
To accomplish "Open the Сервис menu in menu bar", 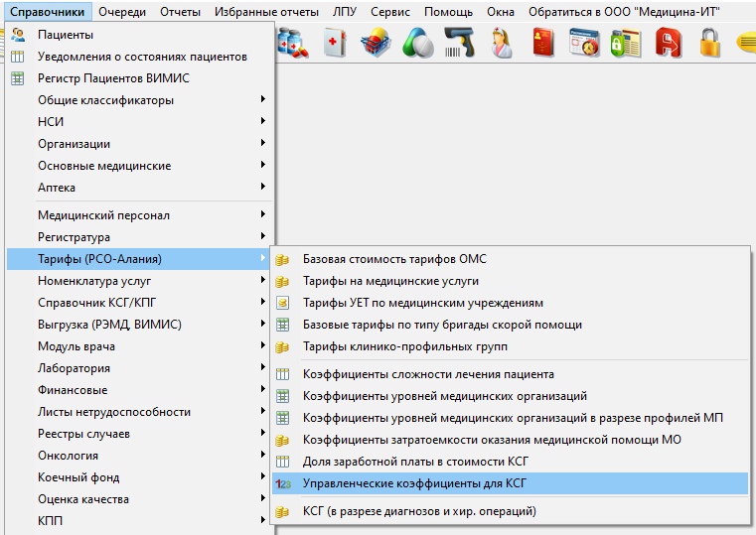I will [390, 12].
